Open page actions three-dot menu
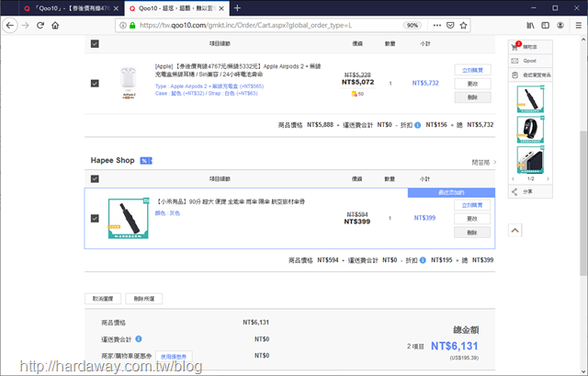Image resolution: width=588 pixels, height=376 pixels. pyautogui.click(x=437, y=26)
